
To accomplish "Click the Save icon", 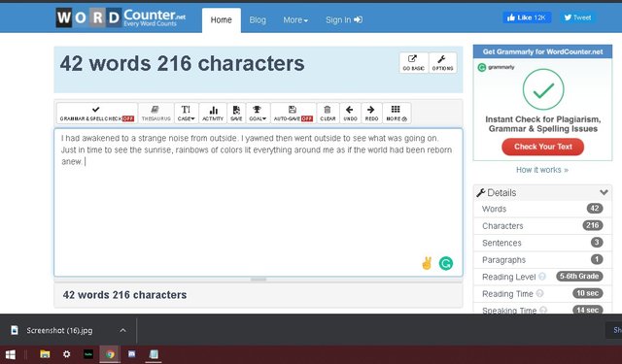I will click(x=236, y=113).
